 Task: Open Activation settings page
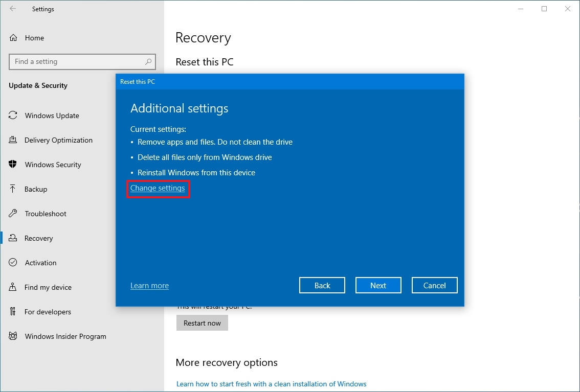point(41,263)
